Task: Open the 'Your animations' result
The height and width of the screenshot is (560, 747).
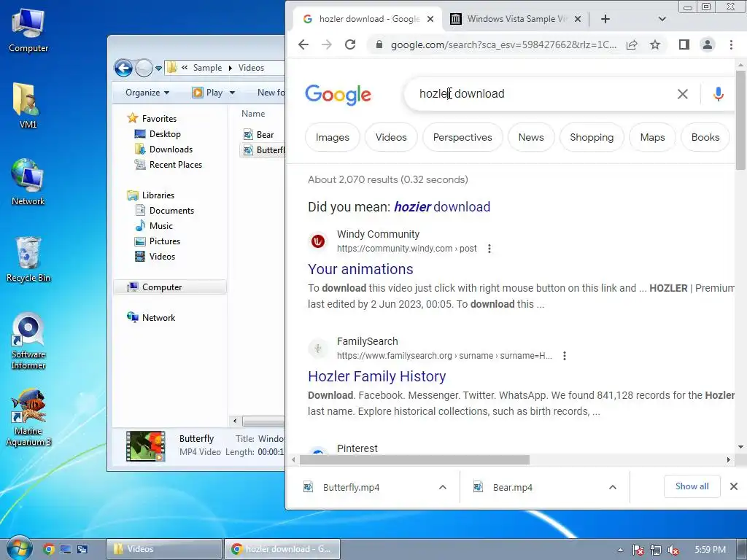Action: tap(360, 269)
